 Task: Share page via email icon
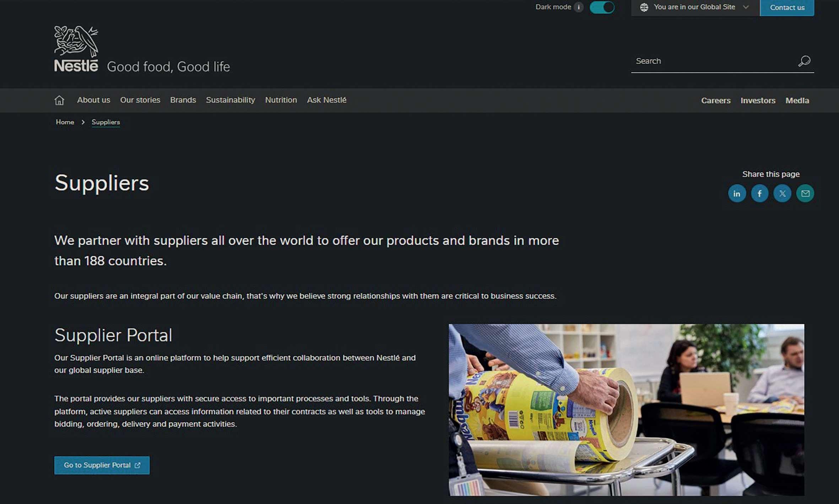pyautogui.click(x=805, y=194)
